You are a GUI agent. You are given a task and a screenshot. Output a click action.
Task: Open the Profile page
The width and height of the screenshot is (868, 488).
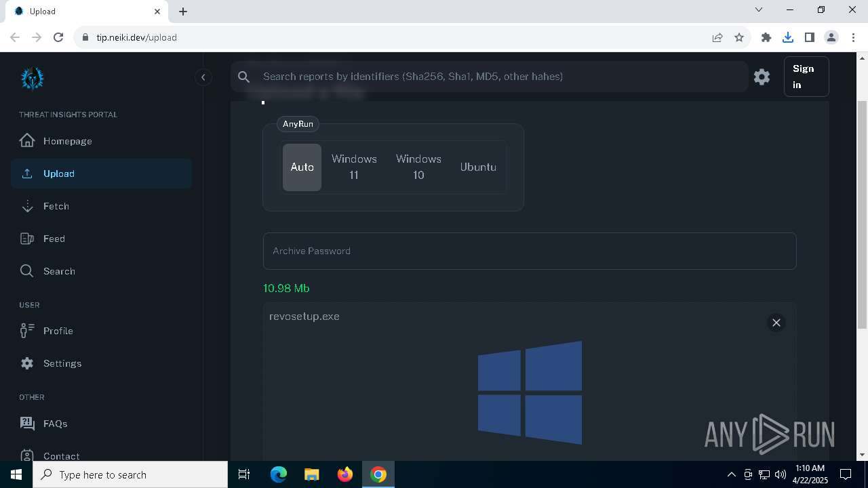[x=101, y=331]
